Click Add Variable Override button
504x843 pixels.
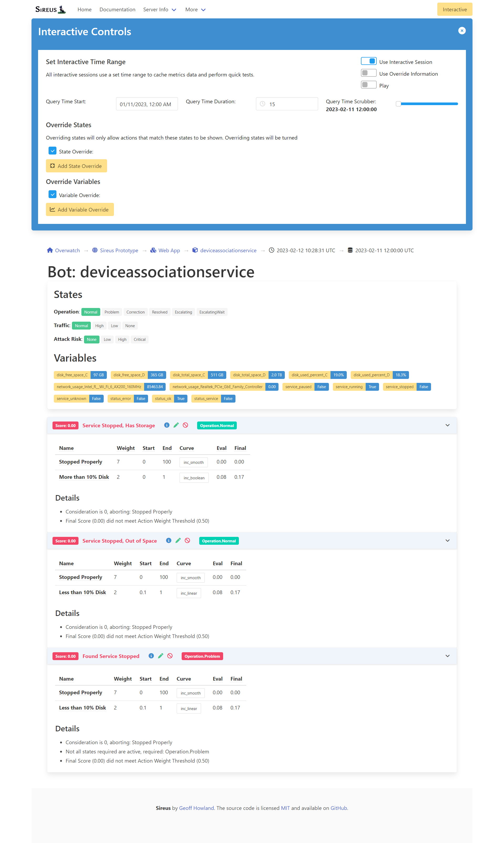(x=80, y=209)
